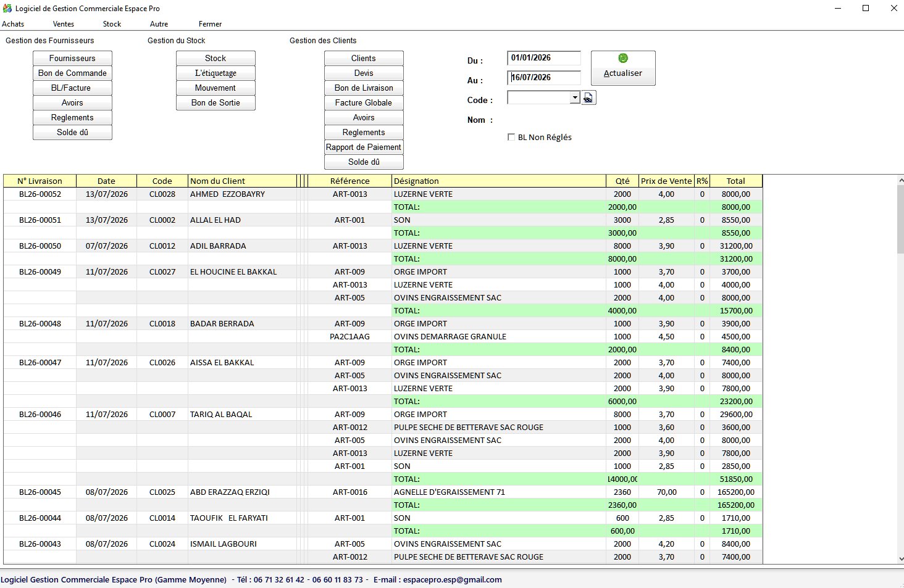
Task: Click the Du date input field
Action: 544,58
